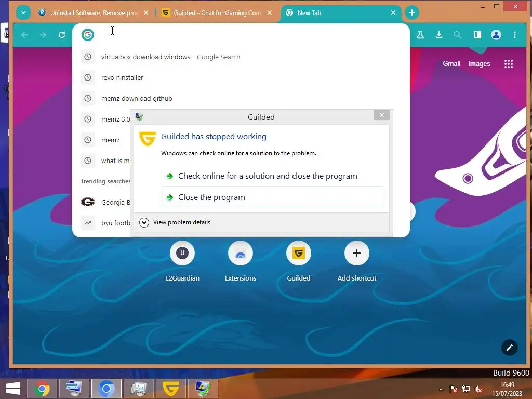Viewport: 532px width, 399px height.
Task: Open Chrome three-dot menu
Action: click(515, 35)
